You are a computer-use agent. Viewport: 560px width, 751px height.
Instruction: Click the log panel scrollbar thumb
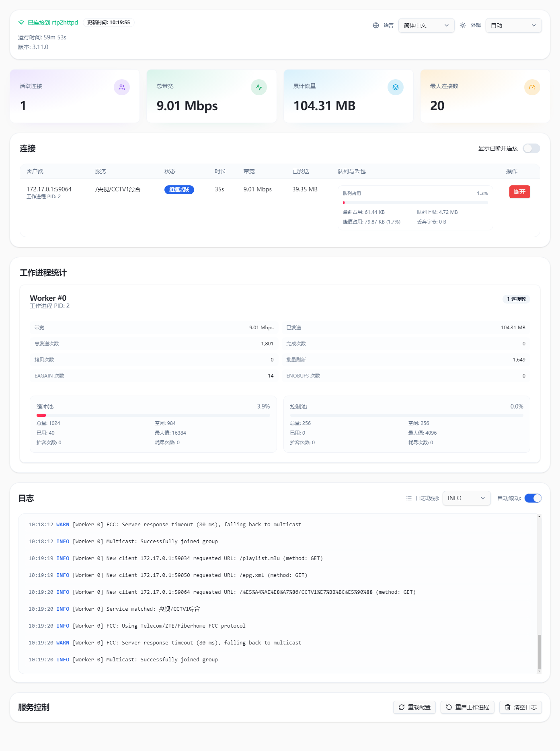(x=539, y=652)
